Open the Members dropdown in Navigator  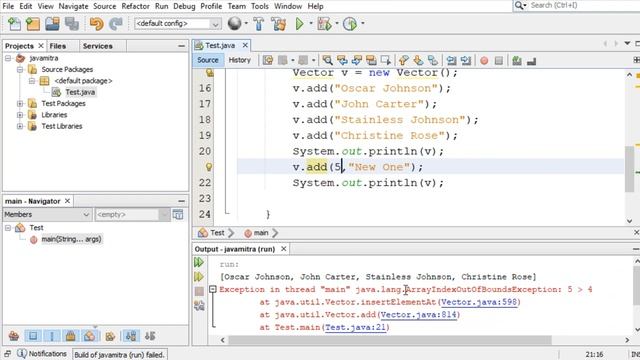[x=47, y=214]
